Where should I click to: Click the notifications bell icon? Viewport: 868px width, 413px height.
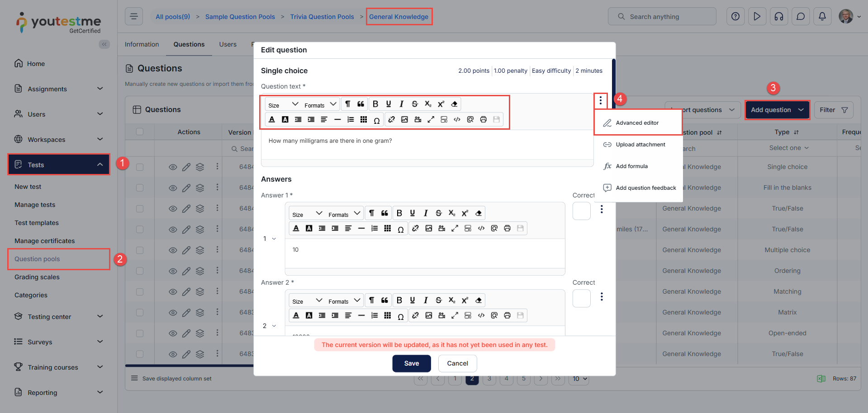[822, 17]
